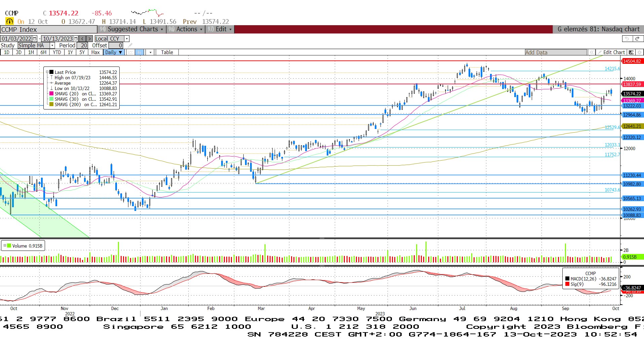Select the 5Y range tab
Image resolution: width=644 pixels, height=353 pixels.
(x=82, y=52)
